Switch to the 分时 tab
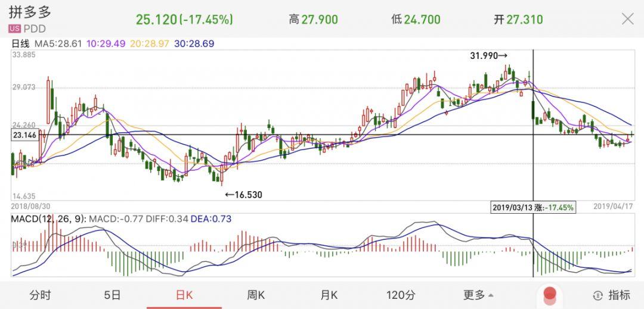The height and width of the screenshot is (309, 644). pos(40,295)
